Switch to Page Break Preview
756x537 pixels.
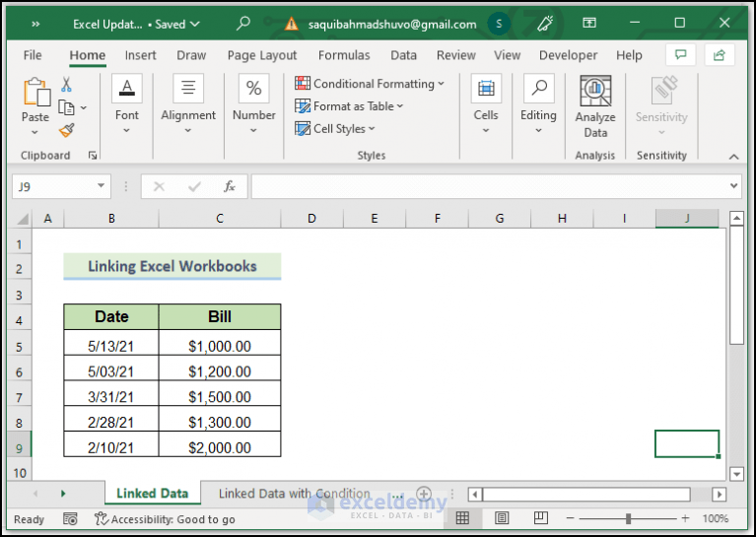coord(541,518)
